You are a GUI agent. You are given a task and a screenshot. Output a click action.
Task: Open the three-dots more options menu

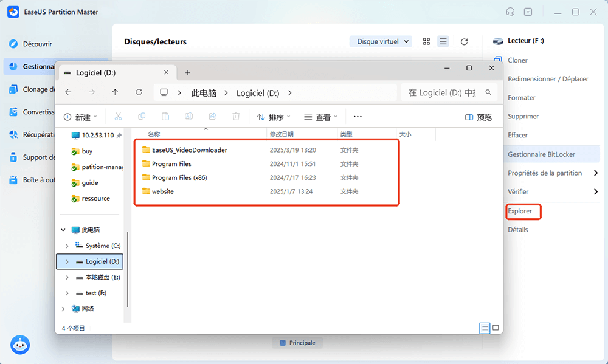(x=358, y=117)
